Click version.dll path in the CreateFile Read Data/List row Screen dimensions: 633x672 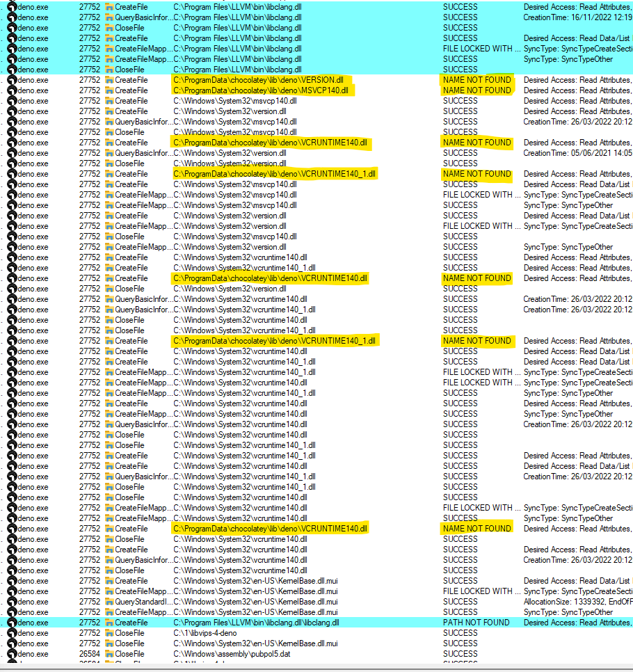point(230,216)
